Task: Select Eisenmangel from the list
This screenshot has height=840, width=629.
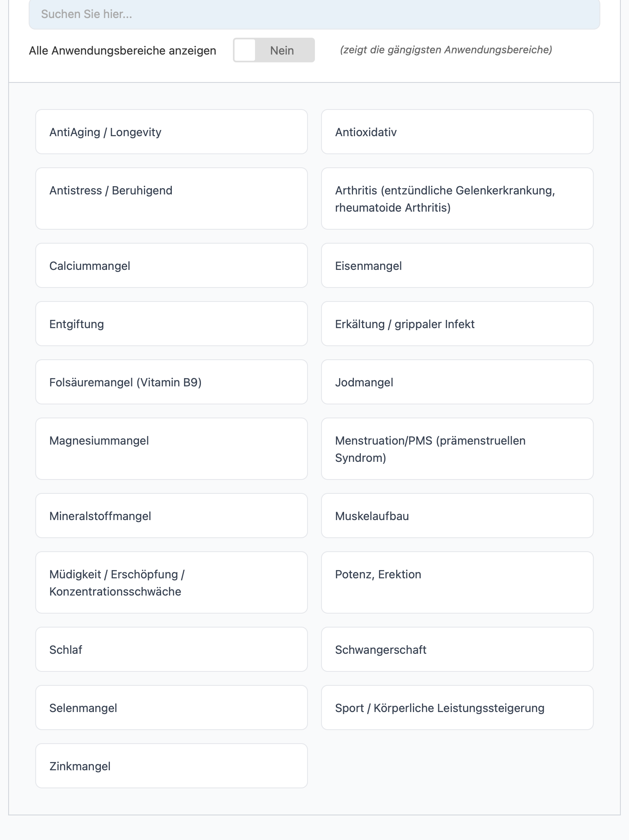Action: point(457,265)
